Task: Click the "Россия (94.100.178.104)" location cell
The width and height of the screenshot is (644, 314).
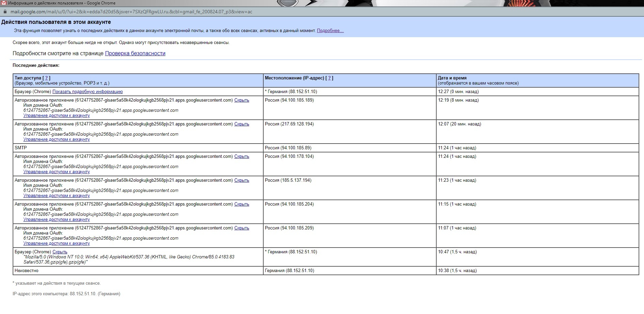Action: [350, 164]
